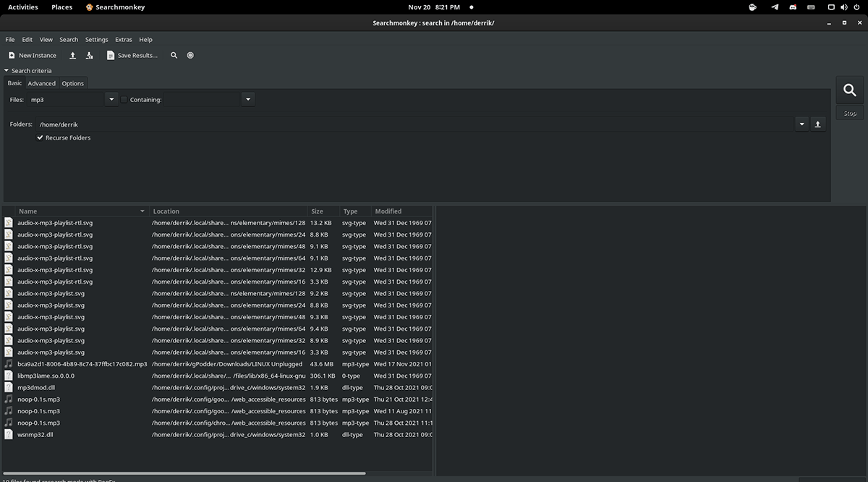This screenshot has height=482, width=868.
Task: Collapse the Search criteria section
Action: (x=7, y=70)
